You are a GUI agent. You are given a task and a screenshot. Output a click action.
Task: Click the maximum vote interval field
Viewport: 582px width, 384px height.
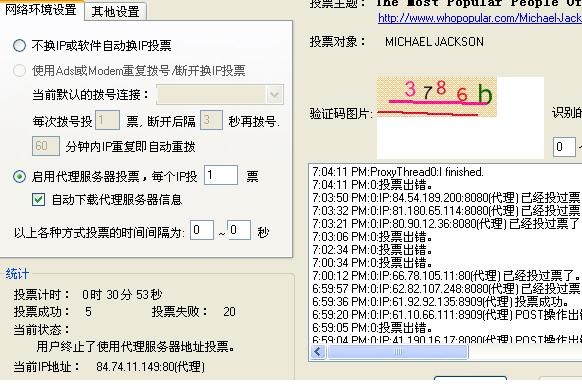(x=239, y=230)
